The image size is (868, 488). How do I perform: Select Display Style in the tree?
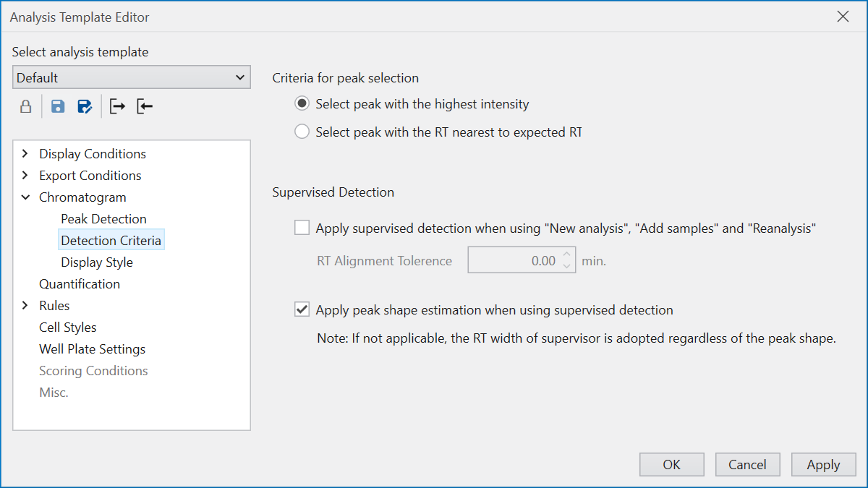[97, 262]
